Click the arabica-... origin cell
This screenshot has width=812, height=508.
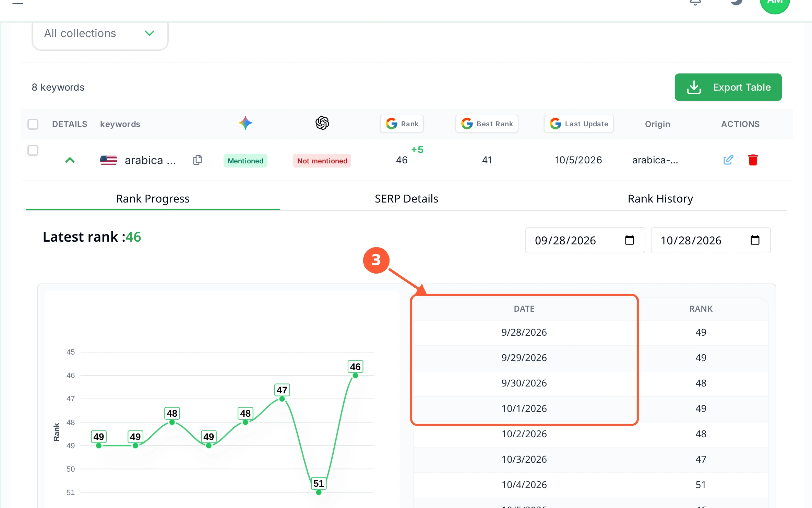[655, 160]
